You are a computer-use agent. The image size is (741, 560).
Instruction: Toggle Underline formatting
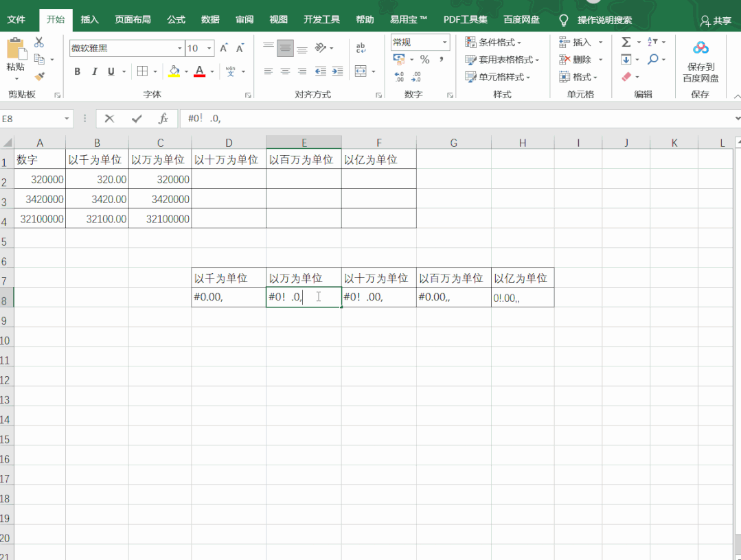tap(111, 71)
